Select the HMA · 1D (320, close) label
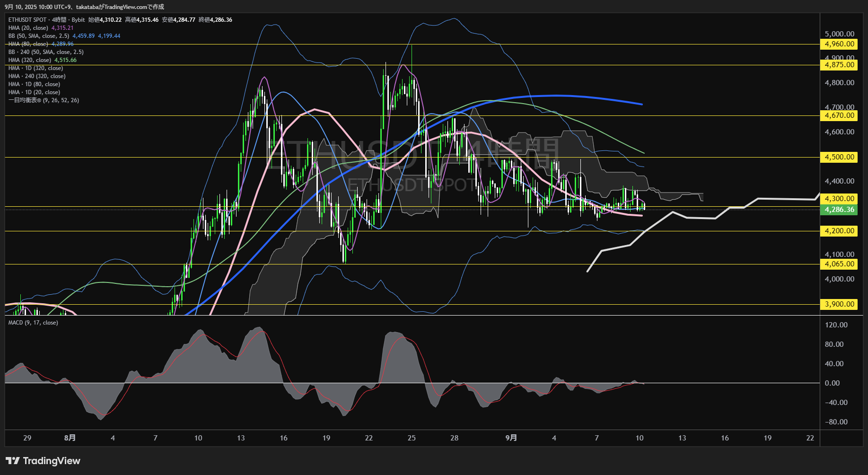Viewport: 868px width, 475px height. click(x=35, y=68)
